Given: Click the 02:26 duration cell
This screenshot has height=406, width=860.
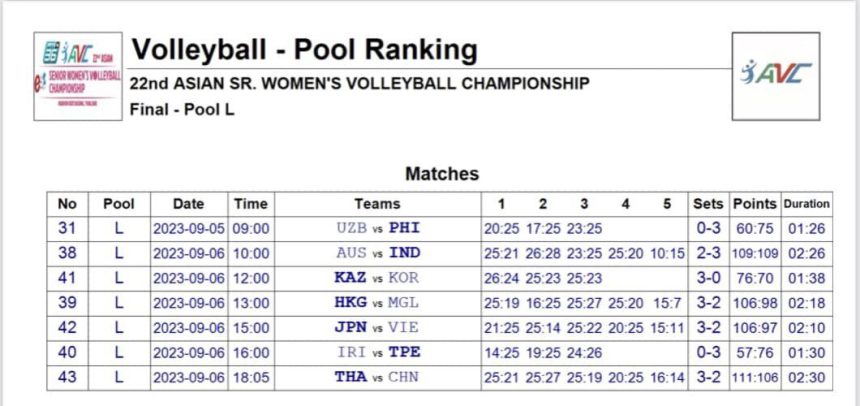Looking at the screenshot, I should (806, 253).
